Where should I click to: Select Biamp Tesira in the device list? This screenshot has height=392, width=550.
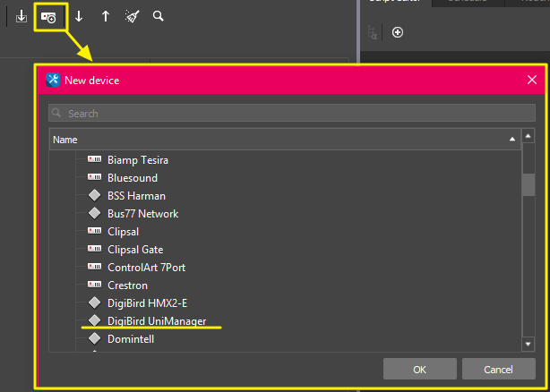pos(138,160)
